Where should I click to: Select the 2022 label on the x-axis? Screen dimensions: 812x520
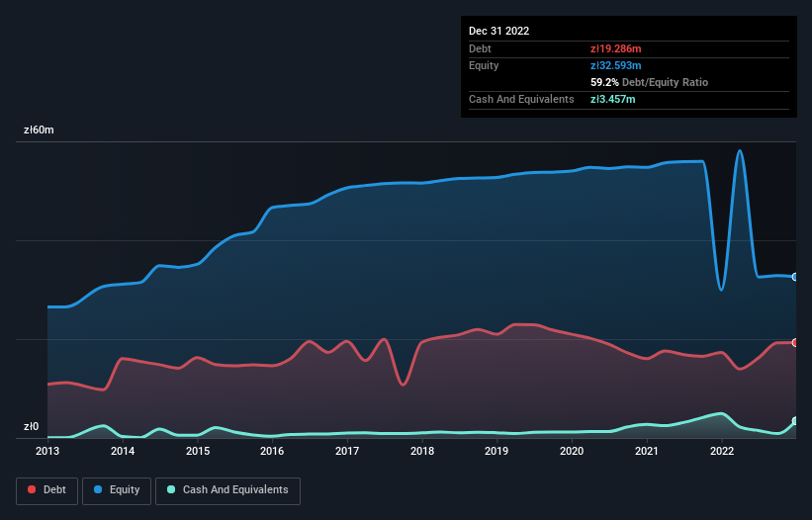(722, 451)
